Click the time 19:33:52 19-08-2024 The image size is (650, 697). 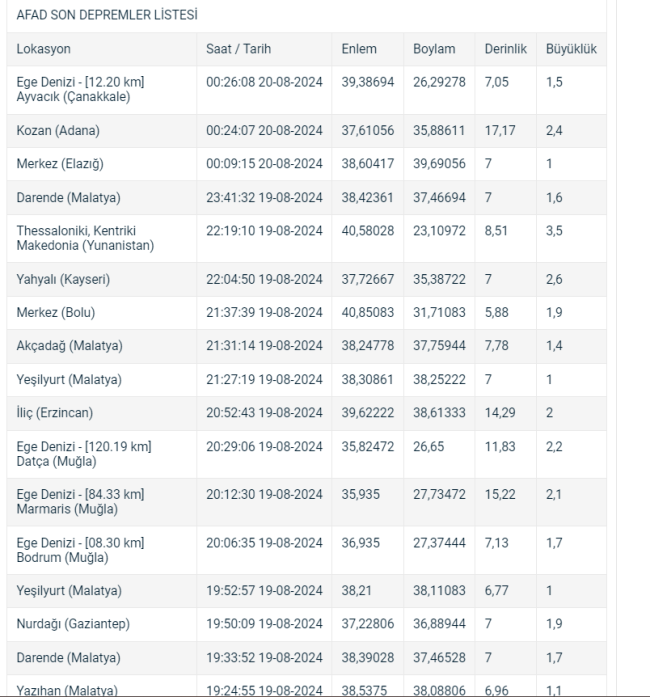pos(264,658)
